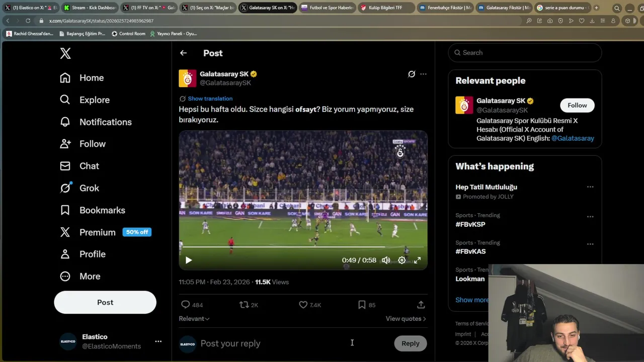The width and height of the screenshot is (644, 362).
Task: Reload the page
Action: click(28, 21)
